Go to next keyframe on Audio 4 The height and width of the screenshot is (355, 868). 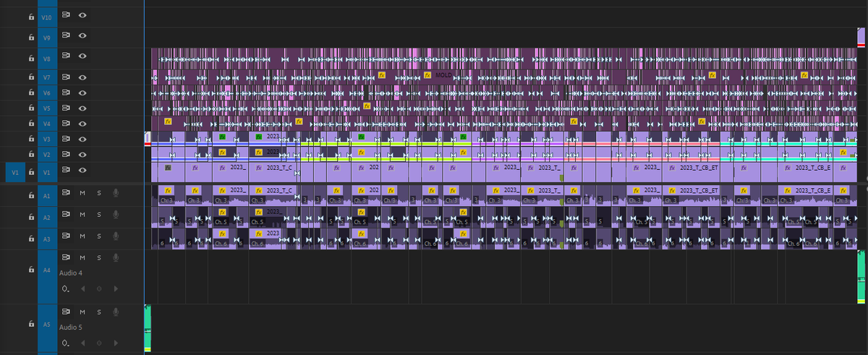click(x=116, y=288)
